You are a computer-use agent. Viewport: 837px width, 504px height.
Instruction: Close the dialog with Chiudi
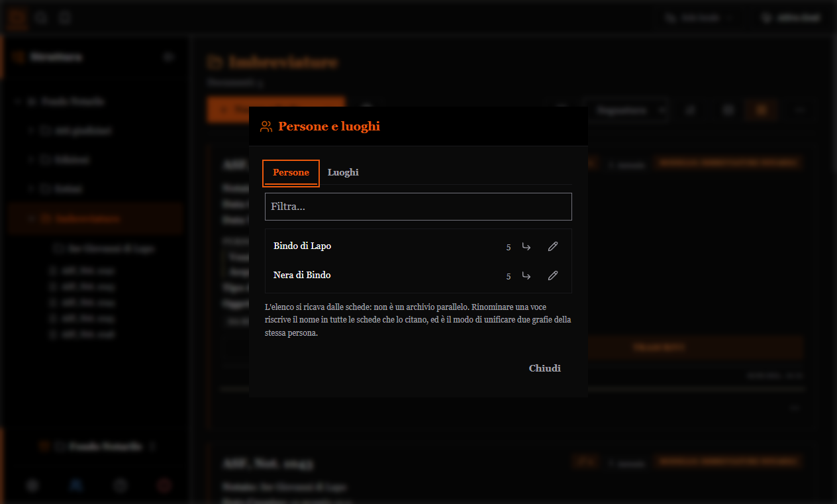point(545,368)
